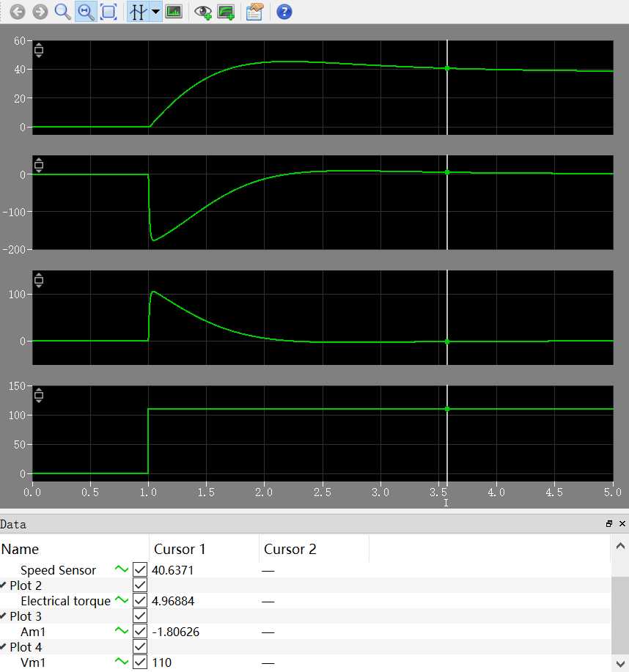The height and width of the screenshot is (672, 629).
Task: Go forward to next view
Action: pyautogui.click(x=40, y=12)
